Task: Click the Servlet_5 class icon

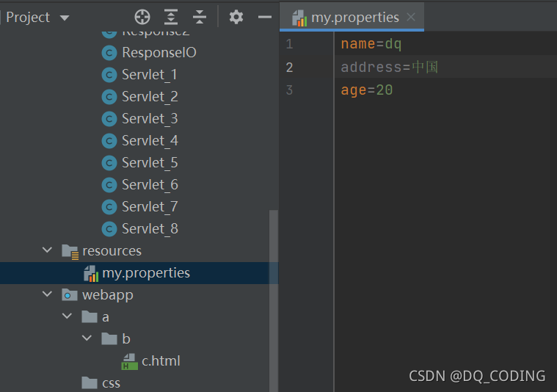Action: [x=109, y=163]
